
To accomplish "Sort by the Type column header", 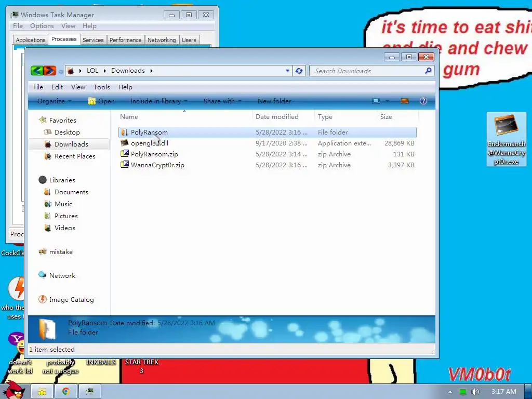I will pyautogui.click(x=345, y=117).
